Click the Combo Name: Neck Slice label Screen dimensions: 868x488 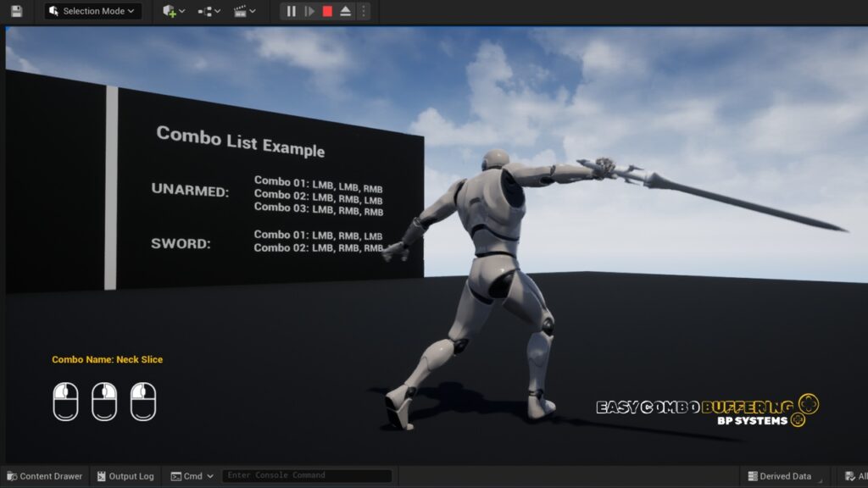(108, 359)
